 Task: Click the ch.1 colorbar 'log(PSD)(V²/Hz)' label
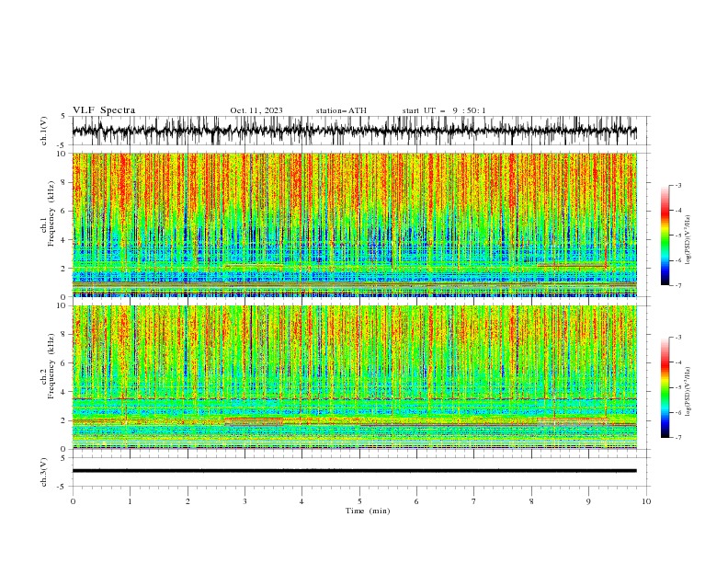[x=688, y=240]
